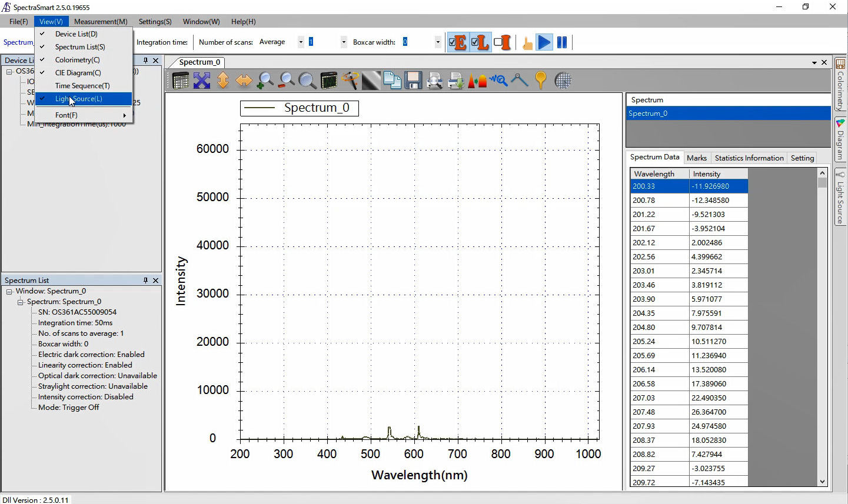This screenshot has width=848, height=504.
Task: Click the zoom out magnifier icon
Action: 286,81
